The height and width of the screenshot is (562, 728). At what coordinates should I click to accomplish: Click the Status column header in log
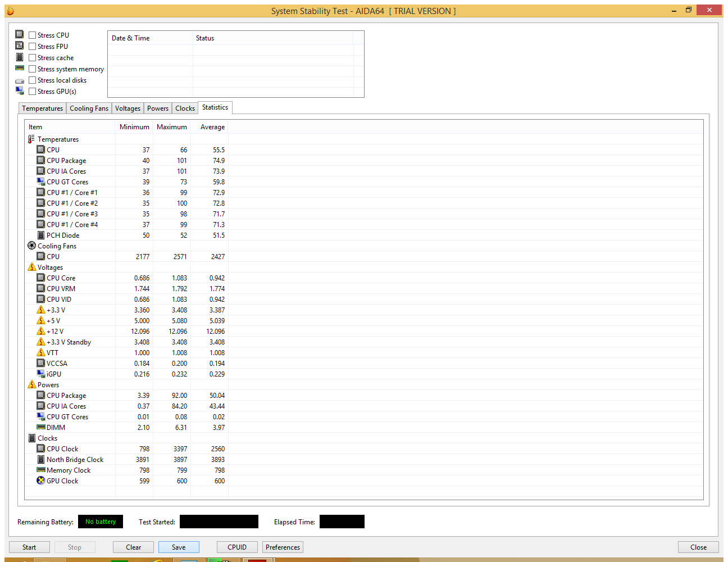273,38
